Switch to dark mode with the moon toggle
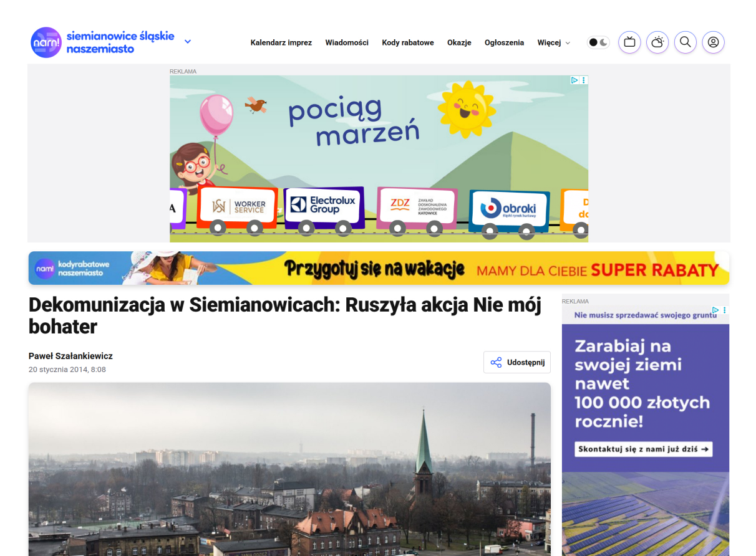 pos(603,42)
